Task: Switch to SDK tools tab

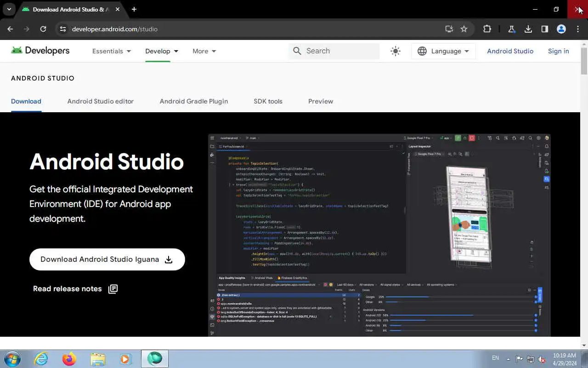Action: [x=268, y=101]
